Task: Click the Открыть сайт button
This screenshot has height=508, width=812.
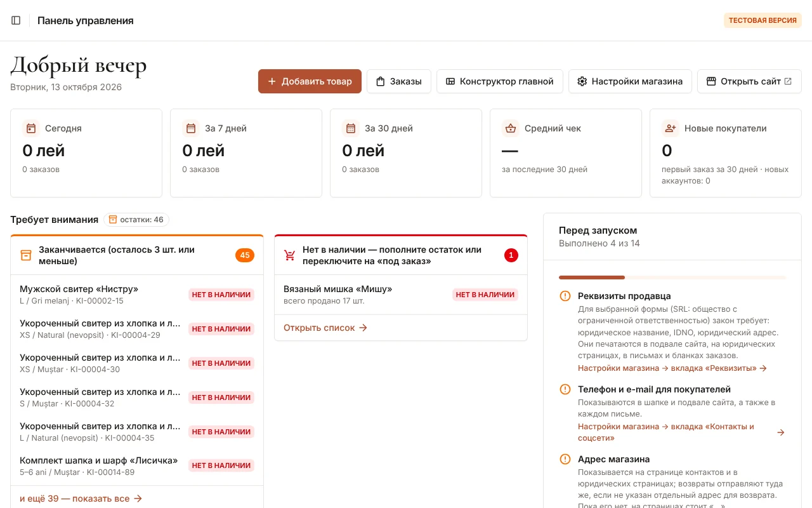Action: point(749,81)
